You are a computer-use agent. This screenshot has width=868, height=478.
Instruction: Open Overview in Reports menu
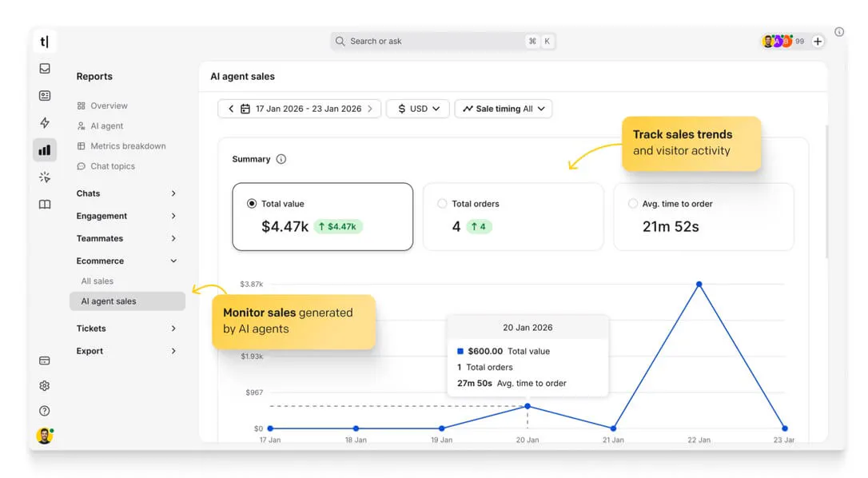click(x=109, y=106)
